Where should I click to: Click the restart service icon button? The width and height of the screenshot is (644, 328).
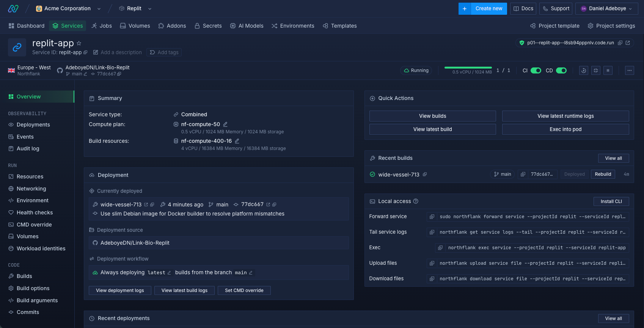pyautogui.click(x=584, y=70)
